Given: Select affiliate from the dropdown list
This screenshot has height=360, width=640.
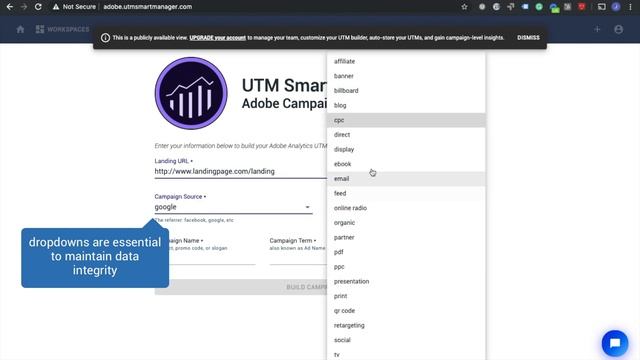Looking at the screenshot, I should [x=406, y=61].
